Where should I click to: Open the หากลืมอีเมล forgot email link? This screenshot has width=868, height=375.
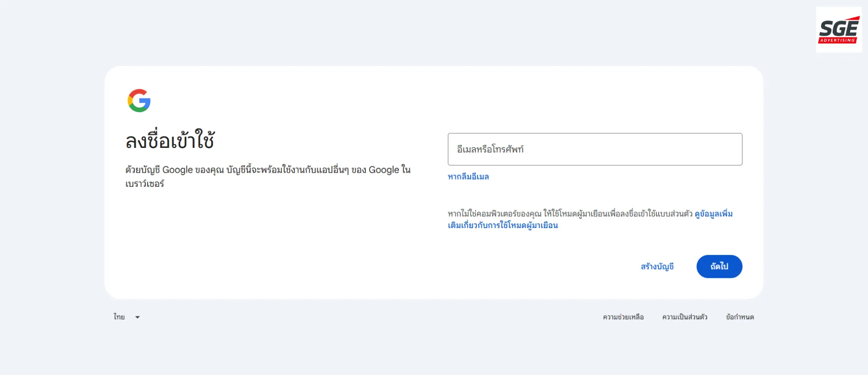(468, 177)
